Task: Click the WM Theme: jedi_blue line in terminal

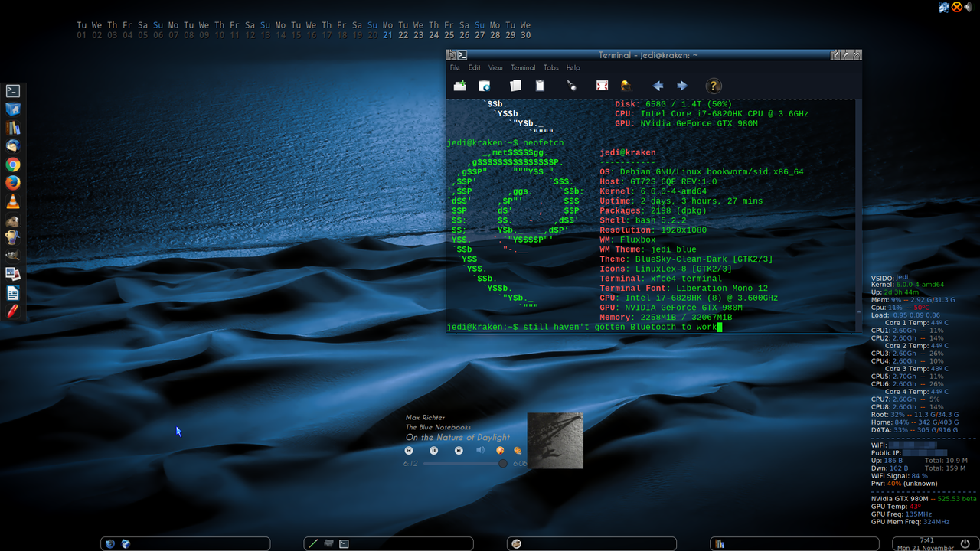Action: pos(648,249)
